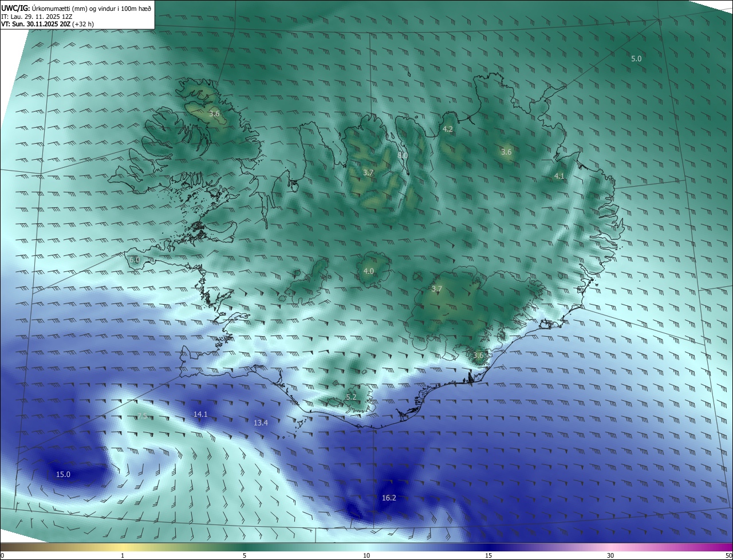
Task: Select the 14.1 precipitation label
Action: pyautogui.click(x=200, y=414)
